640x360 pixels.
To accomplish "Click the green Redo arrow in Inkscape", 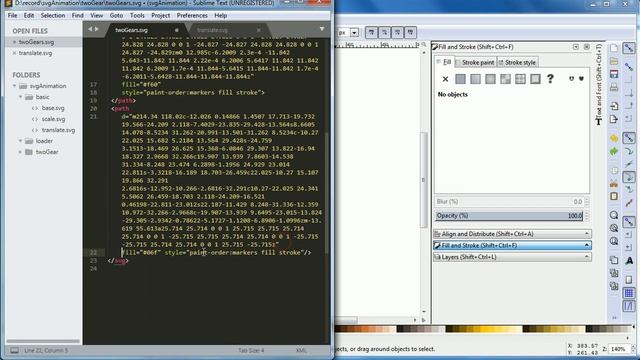I will (x=614, y=151).
